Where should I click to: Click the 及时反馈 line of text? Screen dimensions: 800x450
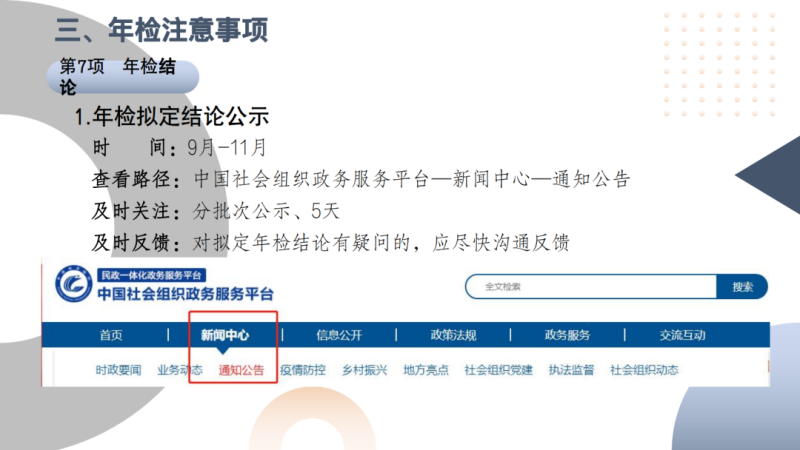(331, 242)
